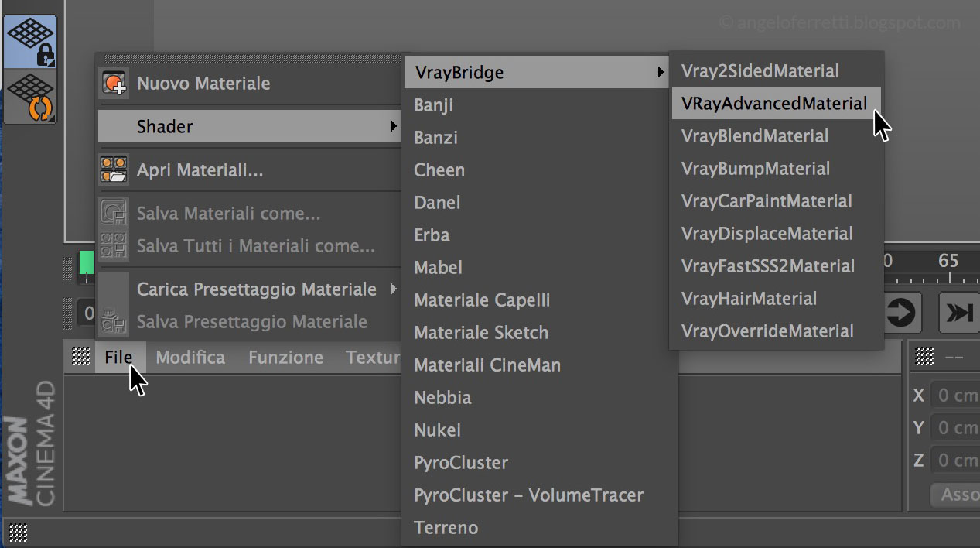Click the workplane rotate grid icon

(30, 97)
